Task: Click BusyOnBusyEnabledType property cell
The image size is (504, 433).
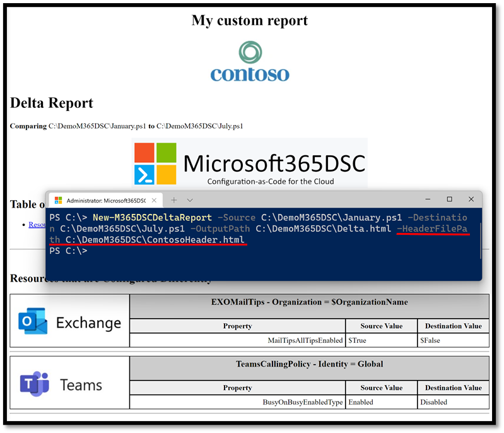Action: click(x=238, y=402)
